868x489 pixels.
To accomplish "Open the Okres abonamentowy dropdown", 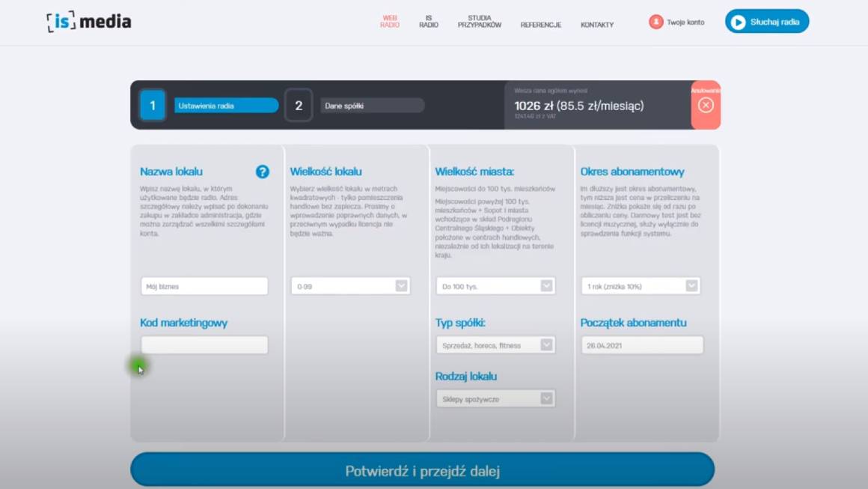I will coord(641,286).
